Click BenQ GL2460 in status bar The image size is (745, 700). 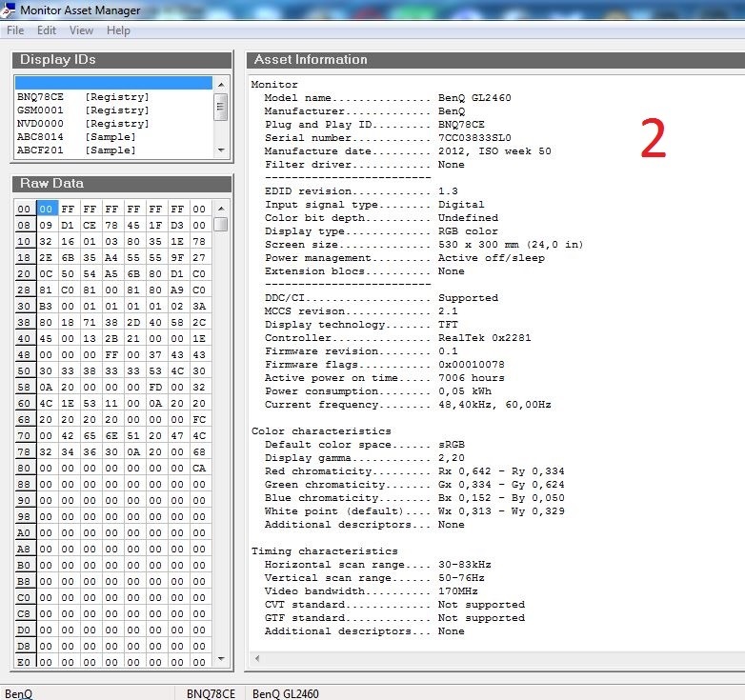[x=286, y=694]
